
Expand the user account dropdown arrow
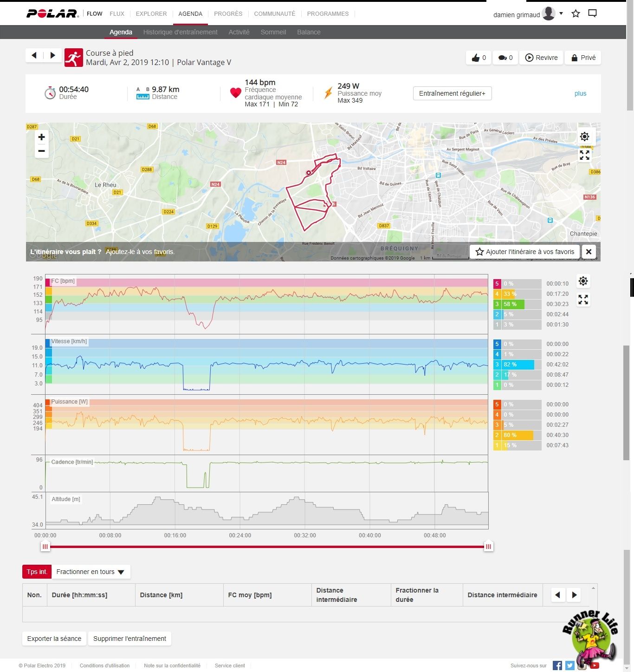click(561, 13)
